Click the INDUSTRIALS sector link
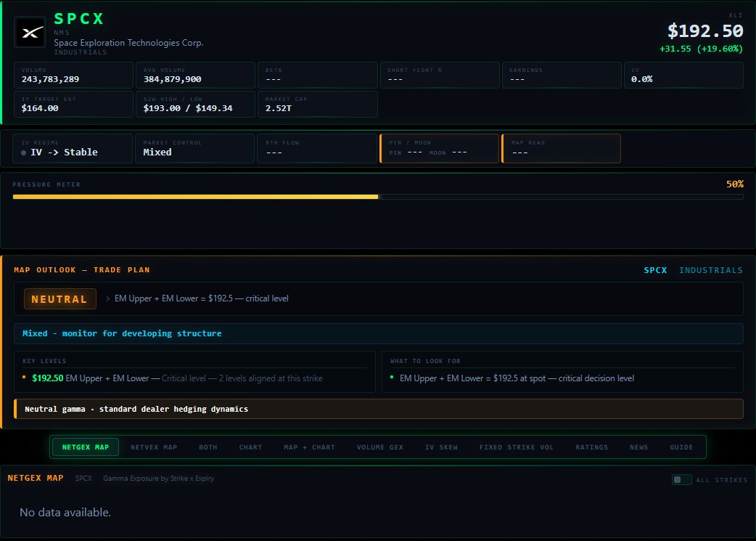This screenshot has height=541, width=756. pyautogui.click(x=711, y=270)
